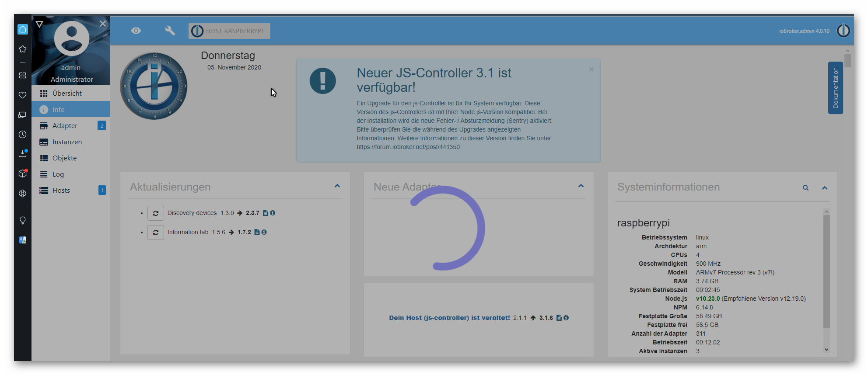Viewport: 868px width, 375px height.
Task: Click the Festplatte frei value 56.5 GB
Action: point(707,325)
